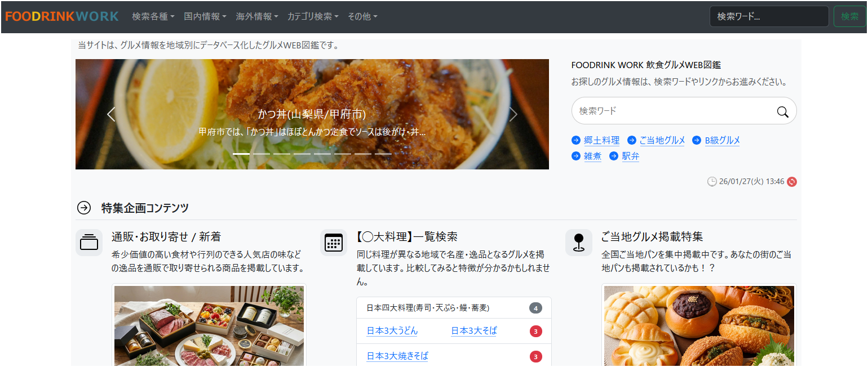
Task: Click the magnifying glass search icon
Action: (x=782, y=111)
